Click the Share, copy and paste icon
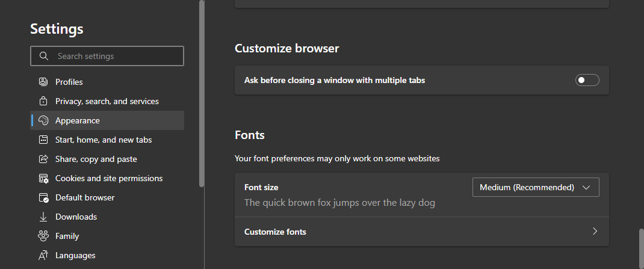 (x=43, y=159)
